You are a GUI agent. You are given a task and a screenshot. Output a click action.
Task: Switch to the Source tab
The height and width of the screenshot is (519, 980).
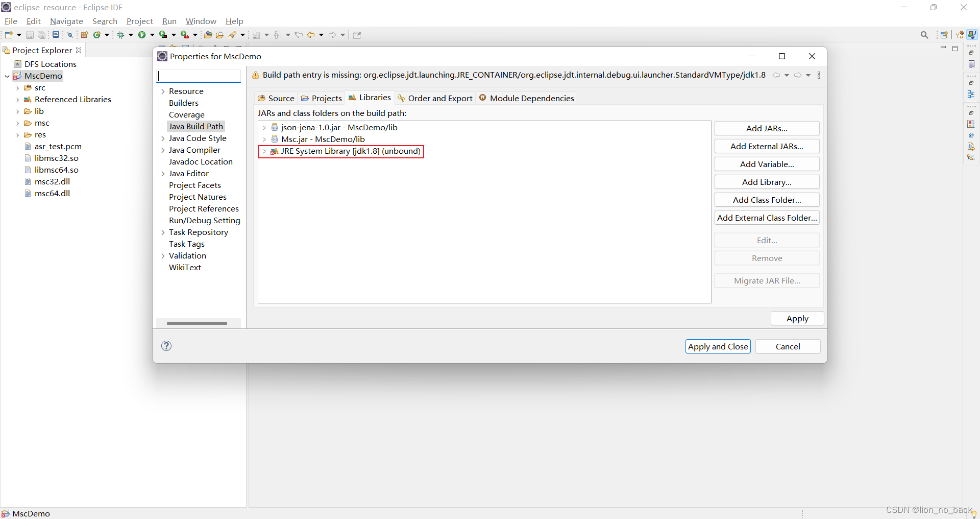276,98
